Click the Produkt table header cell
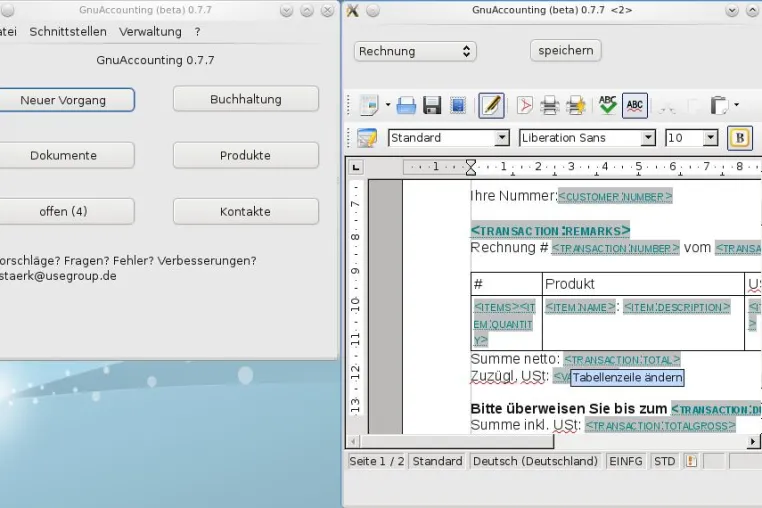Image resolution: width=762 pixels, height=508 pixels. point(643,284)
